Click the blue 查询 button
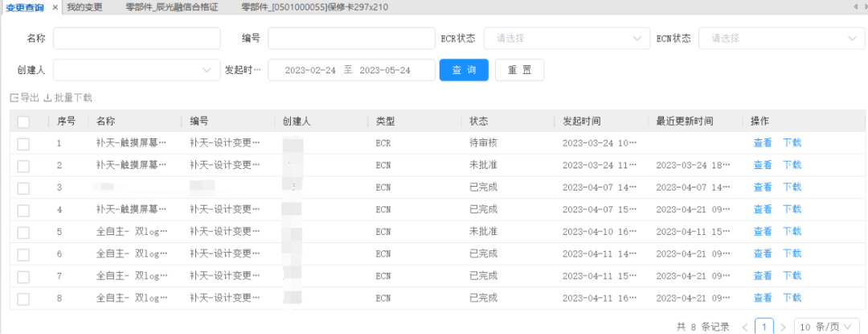Image resolution: width=868 pixels, height=334 pixels. [464, 70]
